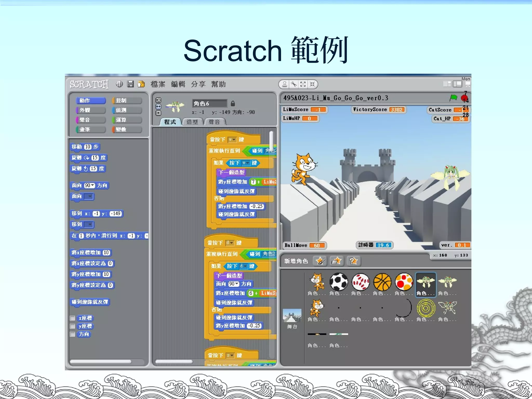Switch to 程式 scripts tab
532x399 pixels.
[x=170, y=122]
